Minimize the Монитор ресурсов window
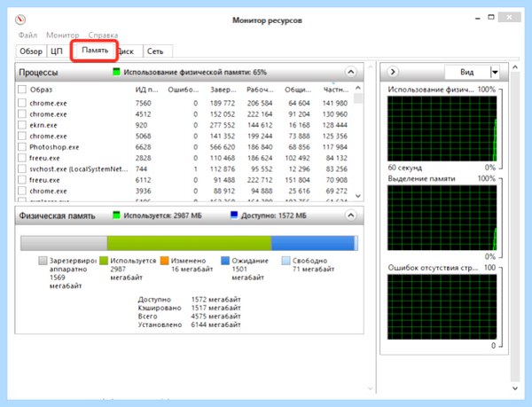This screenshot has width=532, height=407. pyautogui.click(x=478, y=18)
